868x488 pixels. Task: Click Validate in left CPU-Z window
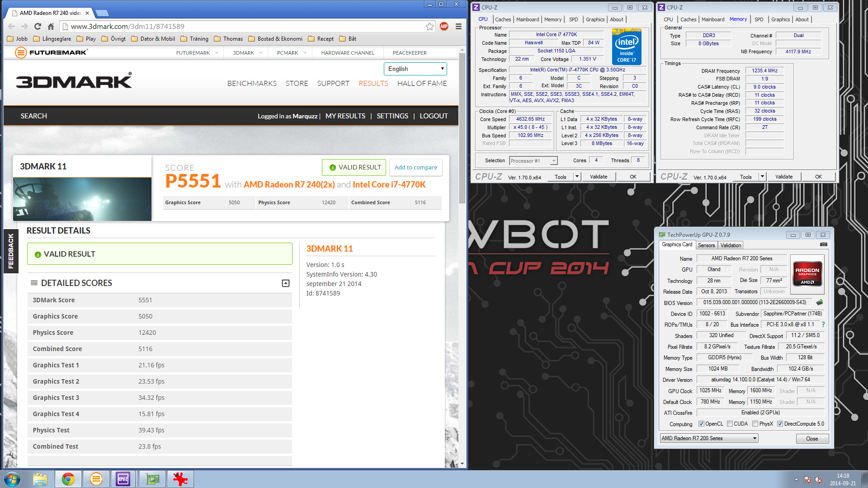tap(599, 177)
